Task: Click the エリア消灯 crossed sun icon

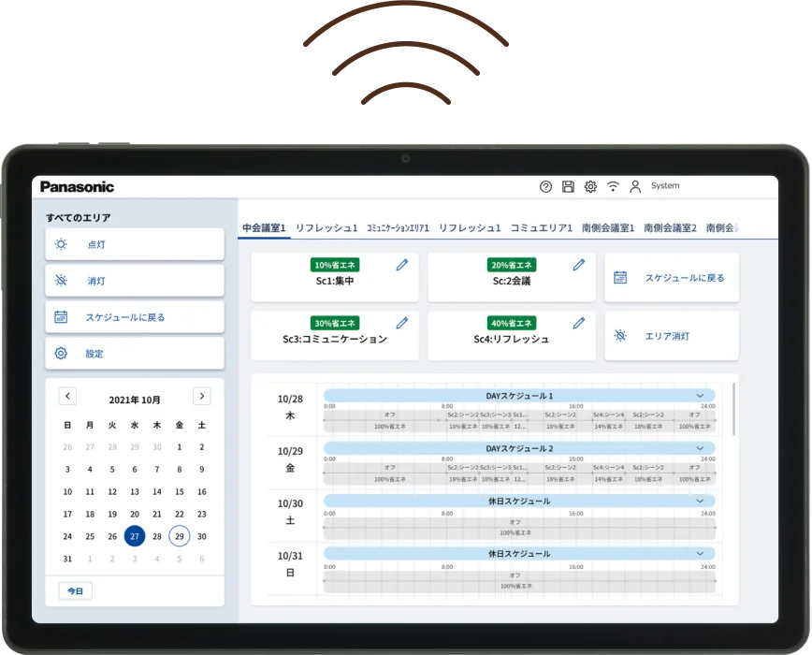Action: tap(620, 336)
